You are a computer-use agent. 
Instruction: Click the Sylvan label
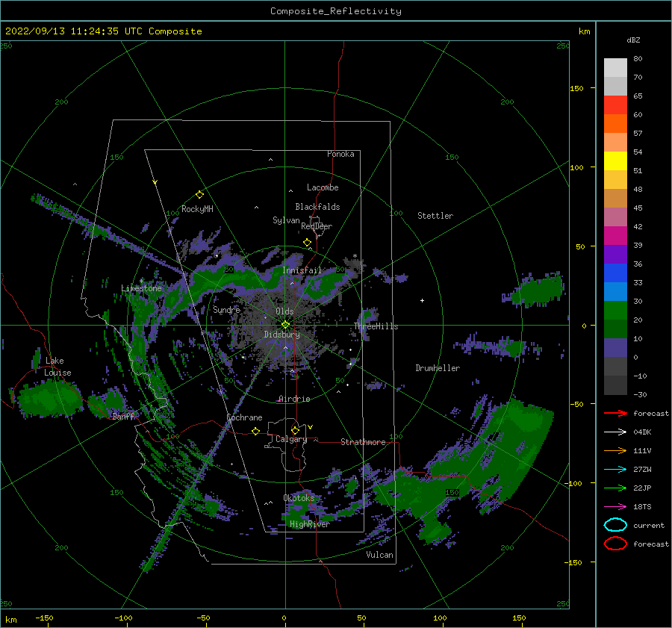286,220
